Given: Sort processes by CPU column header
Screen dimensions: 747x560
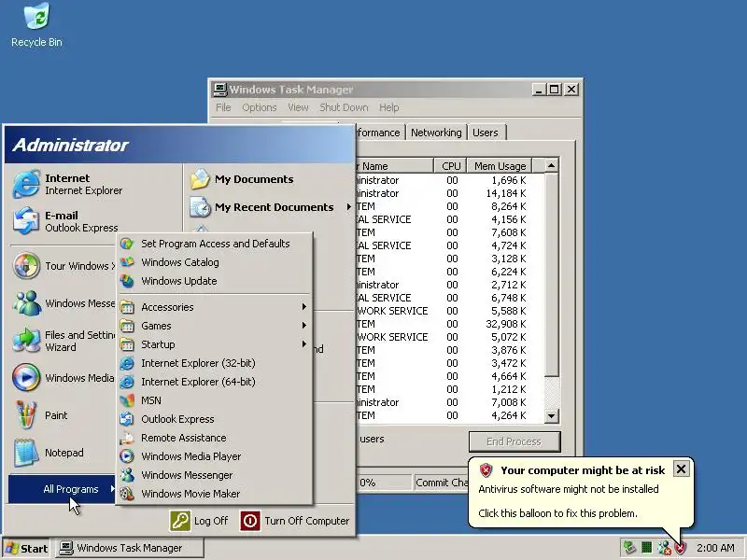Looking at the screenshot, I should pos(450,166).
